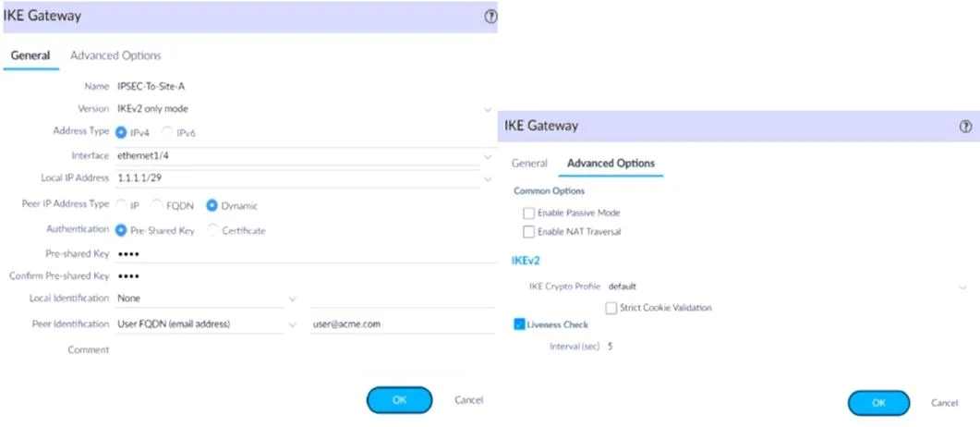This screenshot has width=980, height=427.
Task: Choose FQDN as peer IP address type
Action: pos(157,205)
